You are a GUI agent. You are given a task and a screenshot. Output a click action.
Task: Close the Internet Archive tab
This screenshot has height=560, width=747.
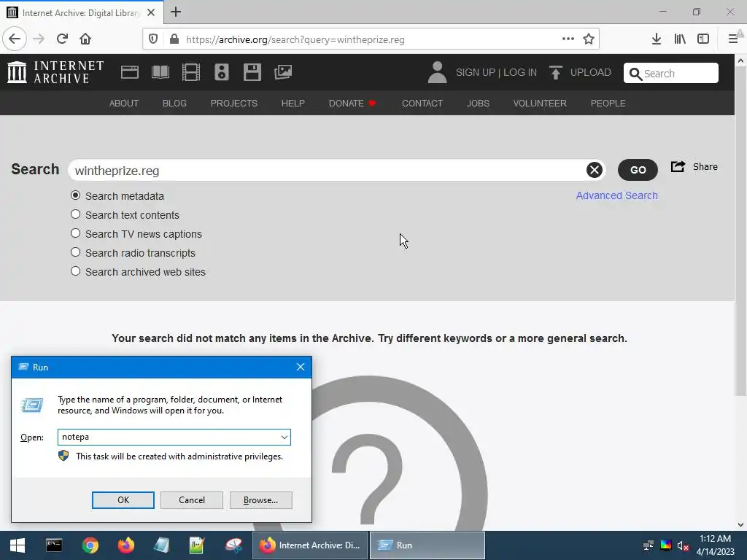click(x=151, y=12)
